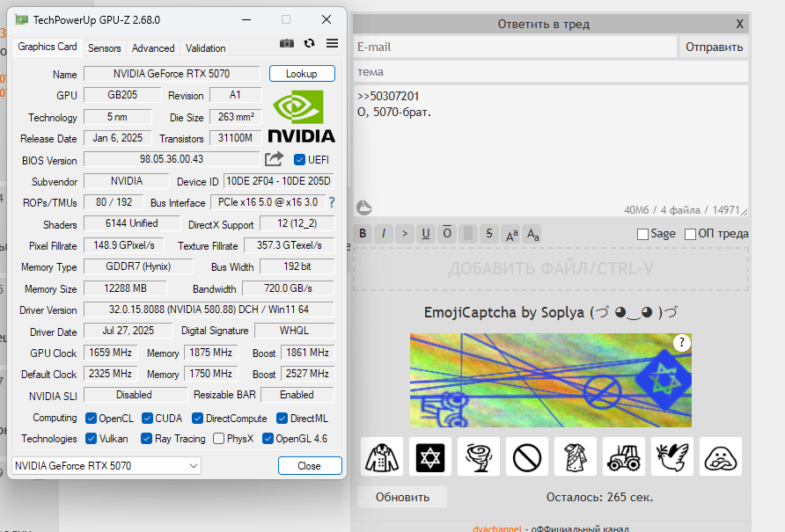Apply underline formatting in reply form
This screenshot has height=532, width=785.
pyautogui.click(x=426, y=234)
